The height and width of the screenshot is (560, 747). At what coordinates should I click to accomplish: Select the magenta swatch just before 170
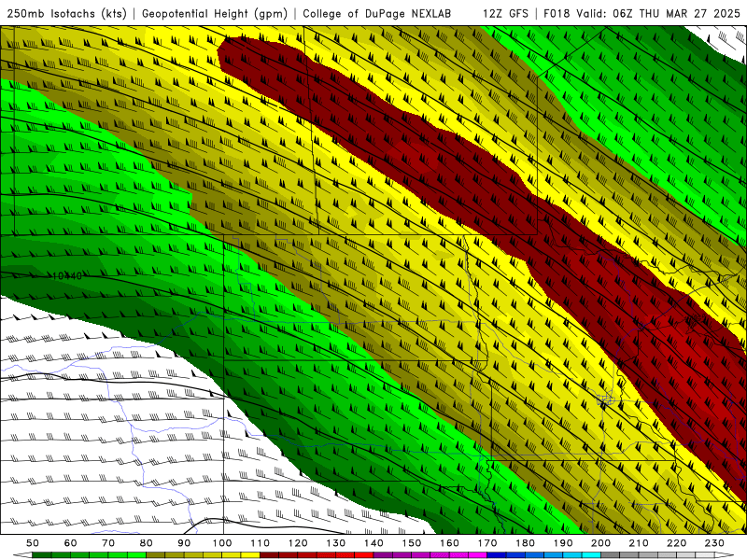click(x=477, y=554)
